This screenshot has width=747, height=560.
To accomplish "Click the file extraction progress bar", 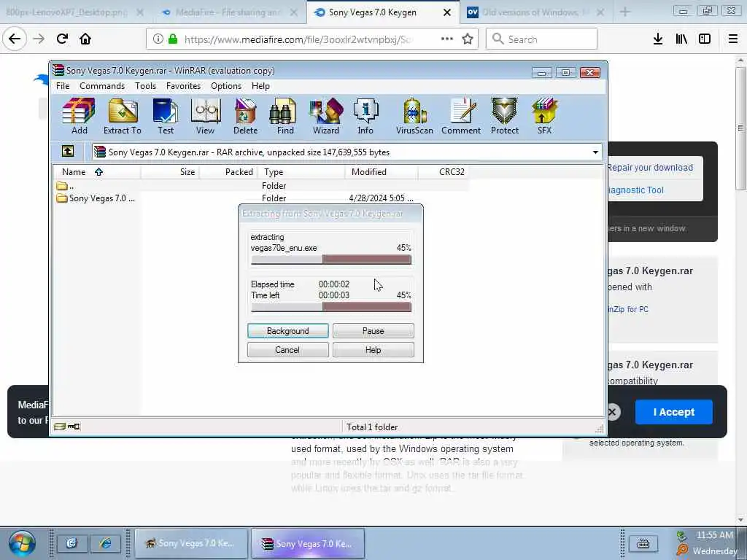I will [331, 260].
